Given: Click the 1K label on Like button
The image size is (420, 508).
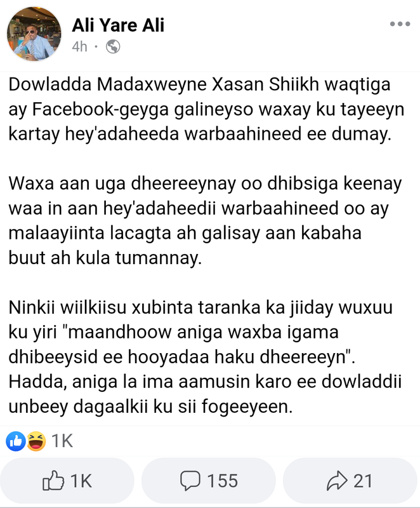Looking at the screenshot, I should point(81,481).
